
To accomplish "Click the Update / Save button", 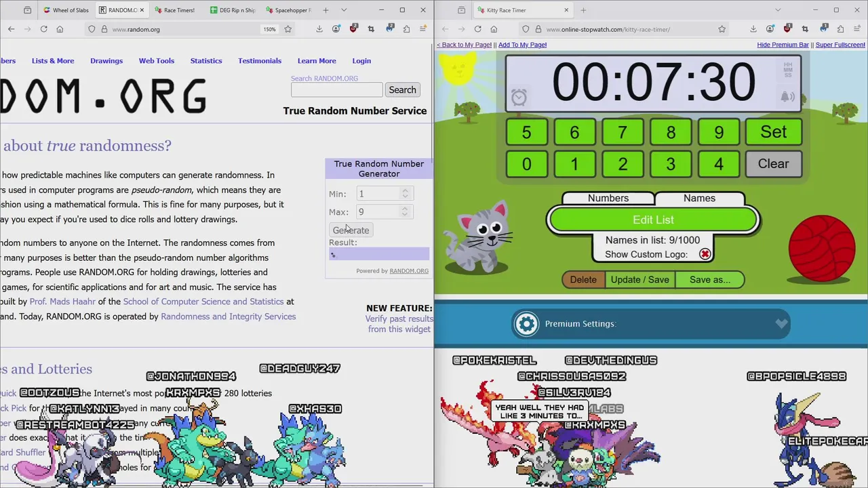I will click(639, 279).
